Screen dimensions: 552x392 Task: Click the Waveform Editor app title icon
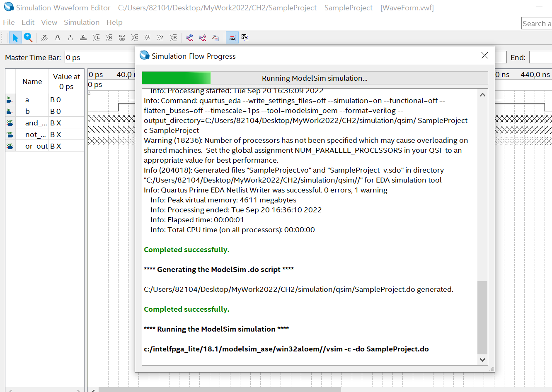click(9, 7)
